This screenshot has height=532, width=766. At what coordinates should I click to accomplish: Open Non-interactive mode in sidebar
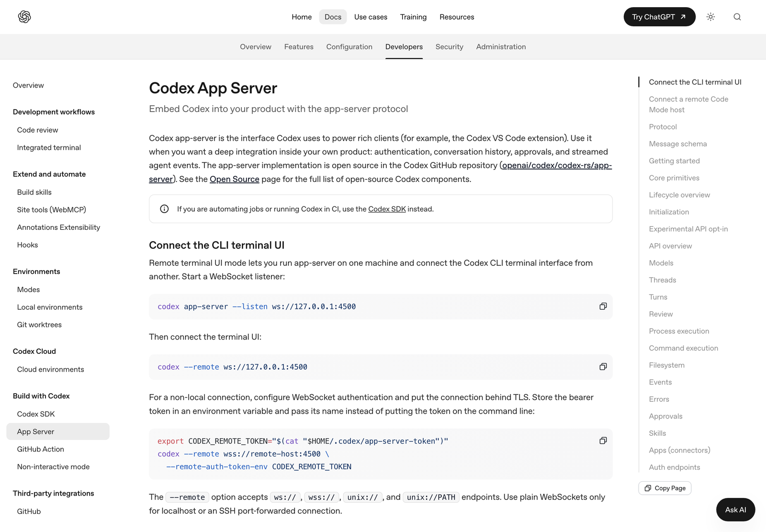[53, 467]
